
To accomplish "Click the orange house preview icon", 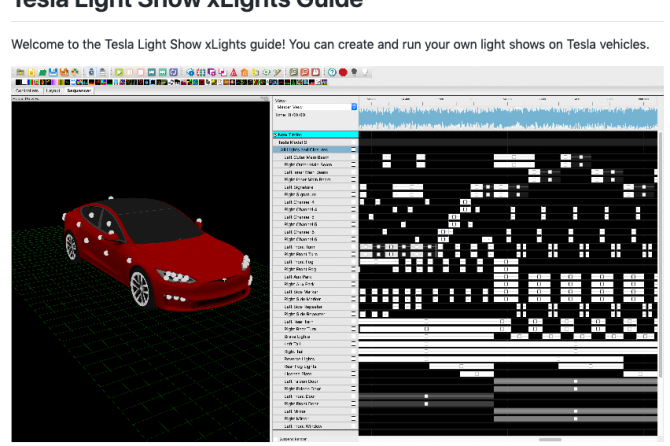I will (244, 72).
